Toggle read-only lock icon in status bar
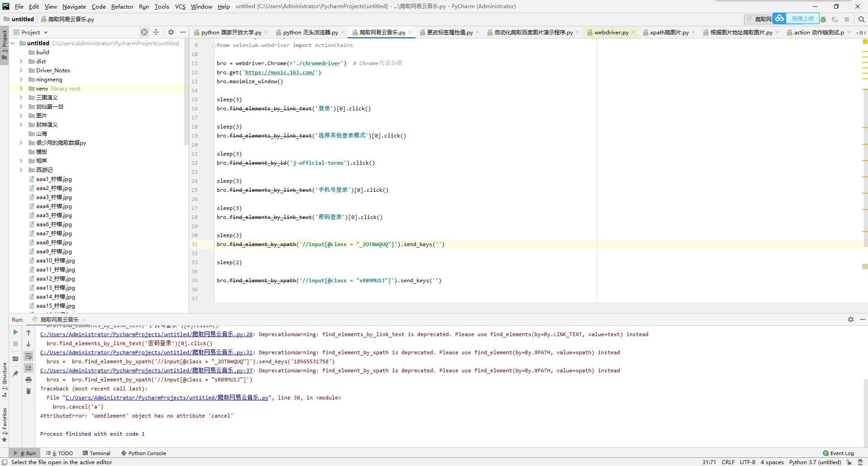The image size is (868, 466). [x=849, y=462]
